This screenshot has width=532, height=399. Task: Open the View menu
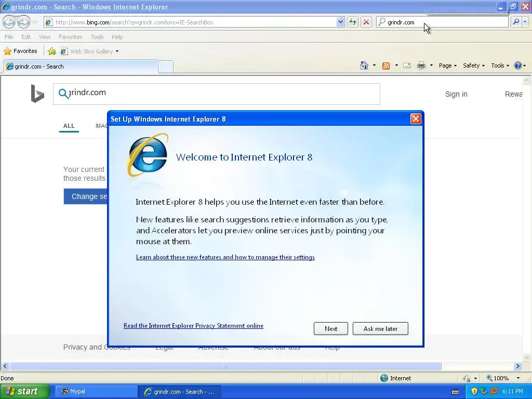(45, 37)
